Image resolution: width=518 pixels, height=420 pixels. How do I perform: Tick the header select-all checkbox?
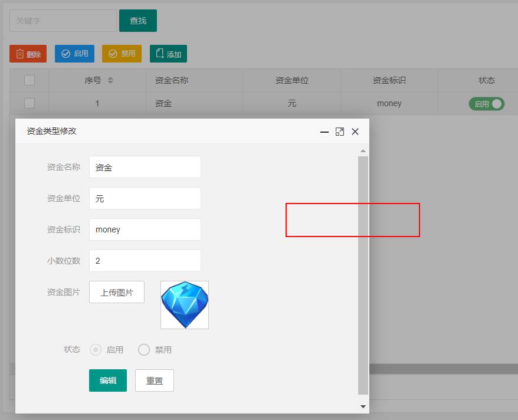tap(29, 80)
